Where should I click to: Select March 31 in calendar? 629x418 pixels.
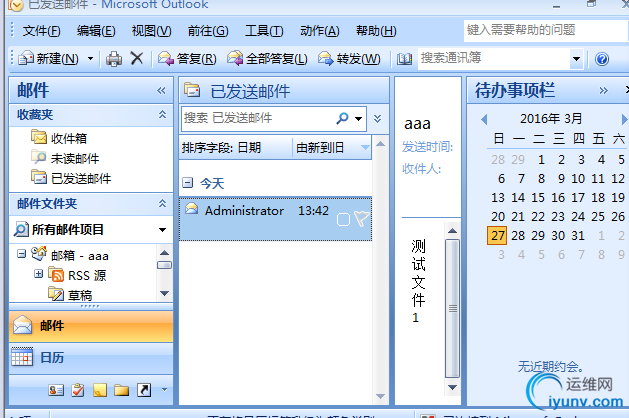pos(578,235)
